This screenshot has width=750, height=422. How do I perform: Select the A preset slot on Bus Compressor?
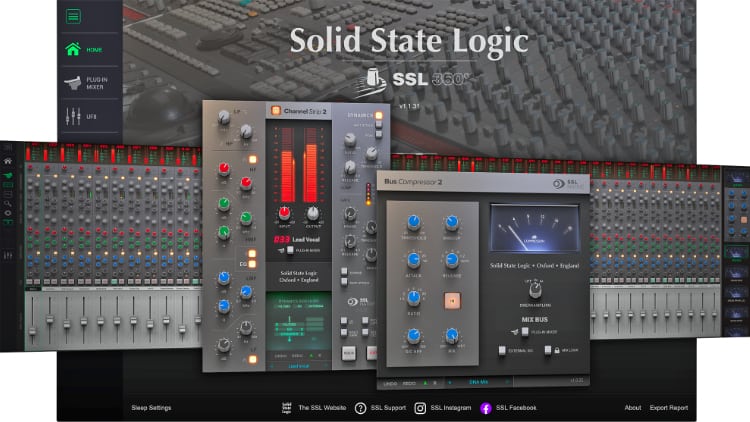pyautogui.click(x=425, y=383)
